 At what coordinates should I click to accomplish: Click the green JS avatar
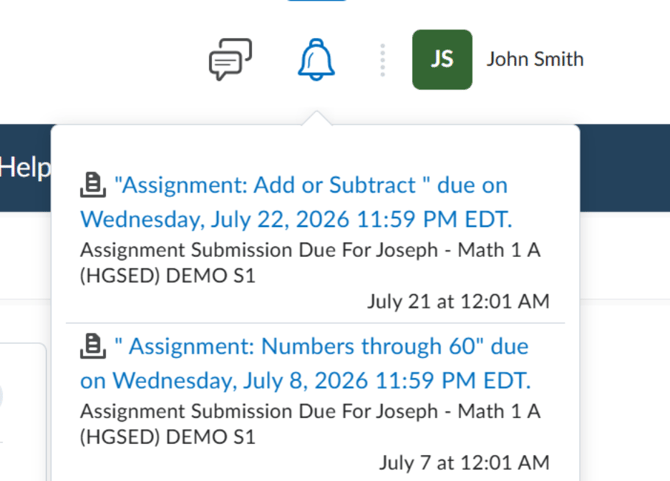point(442,59)
